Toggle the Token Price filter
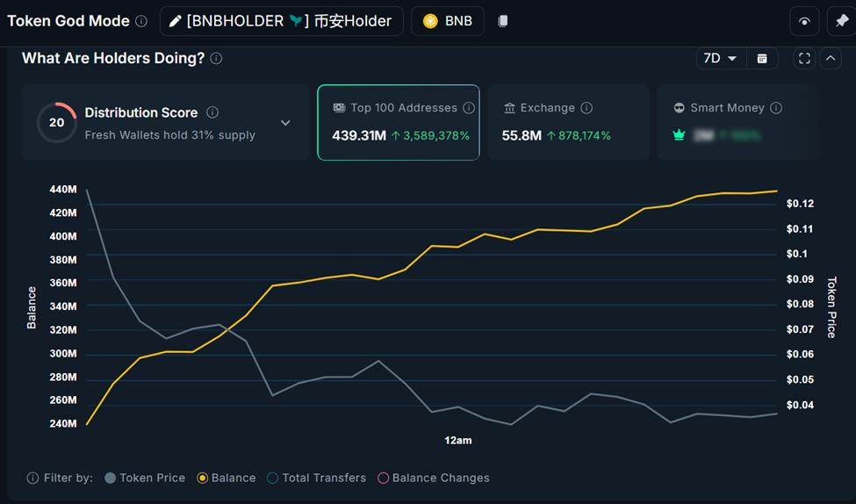Image resolution: width=856 pixels, height=504 pixels. point(145,478)
